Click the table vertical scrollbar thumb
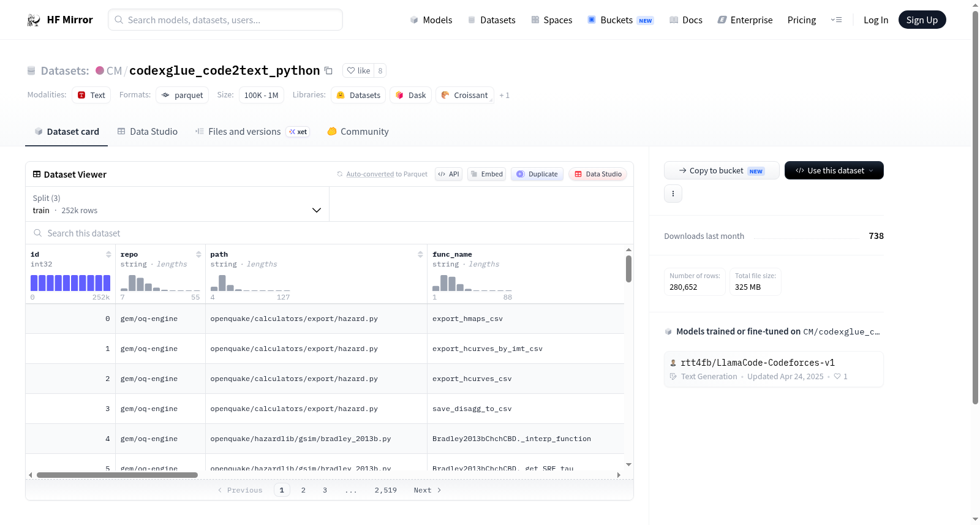This screenshot has width=980, height=525. click(x=628, y=269)
